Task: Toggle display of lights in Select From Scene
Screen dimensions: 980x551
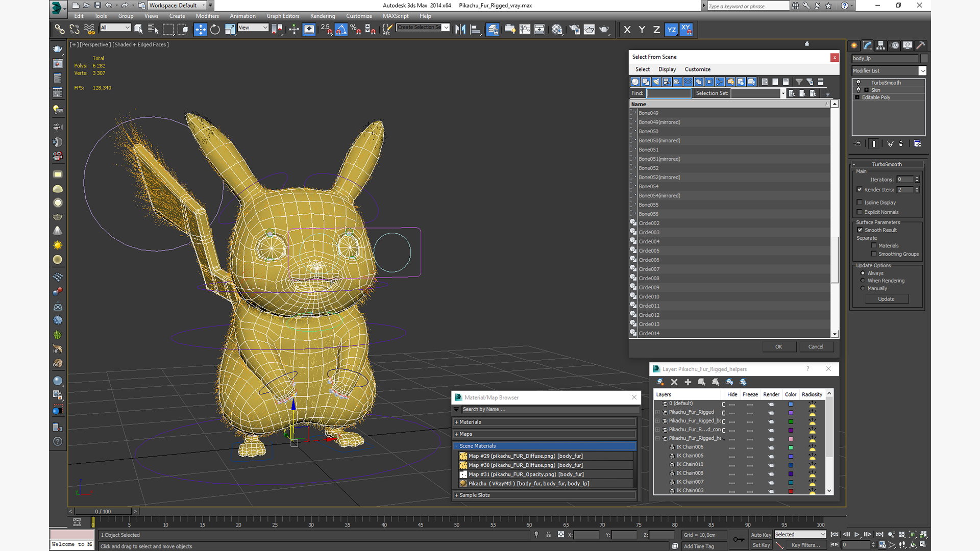Action: (x=656, y=82)
